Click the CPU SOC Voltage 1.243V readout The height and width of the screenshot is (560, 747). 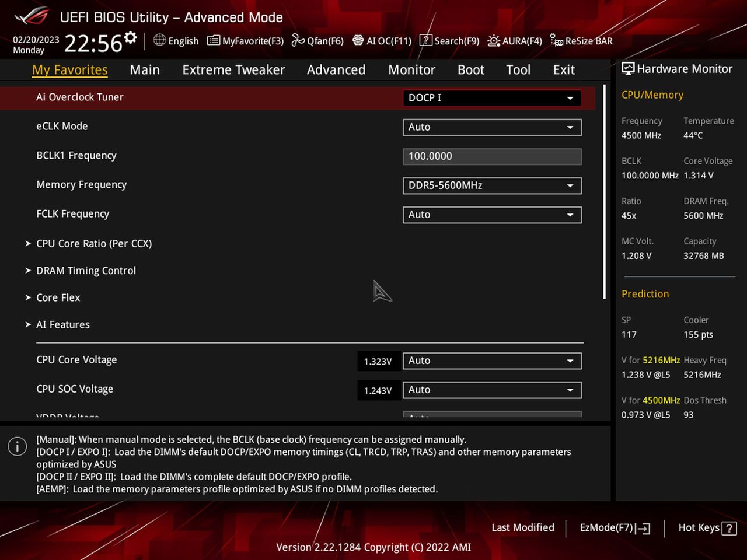tap(378, 390)
